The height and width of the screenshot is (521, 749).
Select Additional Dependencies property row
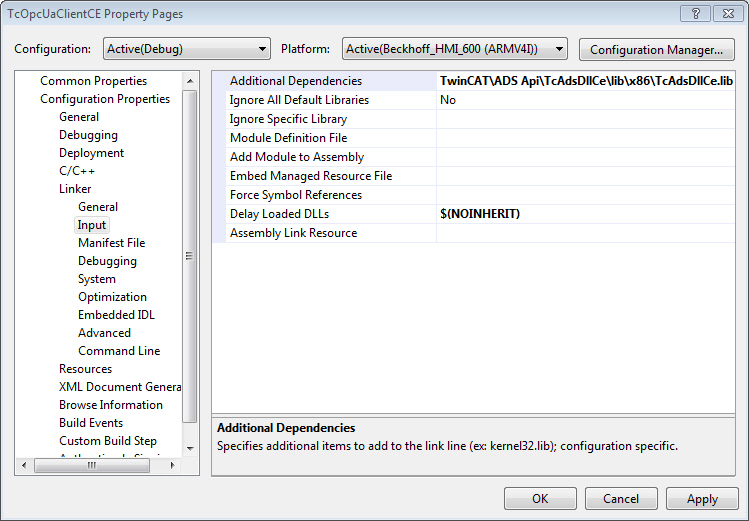[332, 81]
